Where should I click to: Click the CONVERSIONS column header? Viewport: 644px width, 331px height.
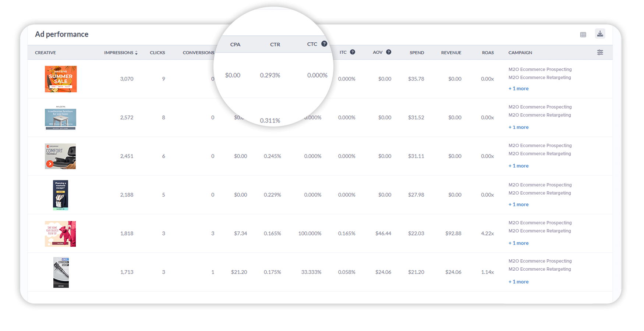click(x=198, y=53)
